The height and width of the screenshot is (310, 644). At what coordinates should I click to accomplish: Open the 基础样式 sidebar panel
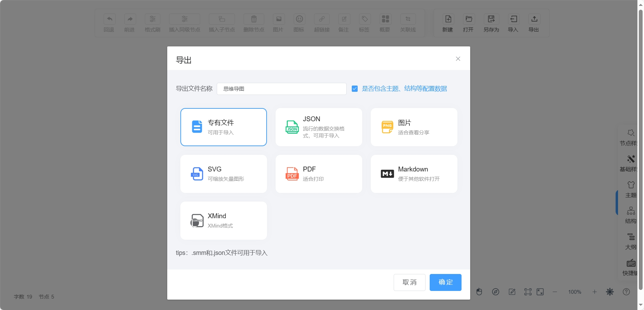click(x=629, y=163)
